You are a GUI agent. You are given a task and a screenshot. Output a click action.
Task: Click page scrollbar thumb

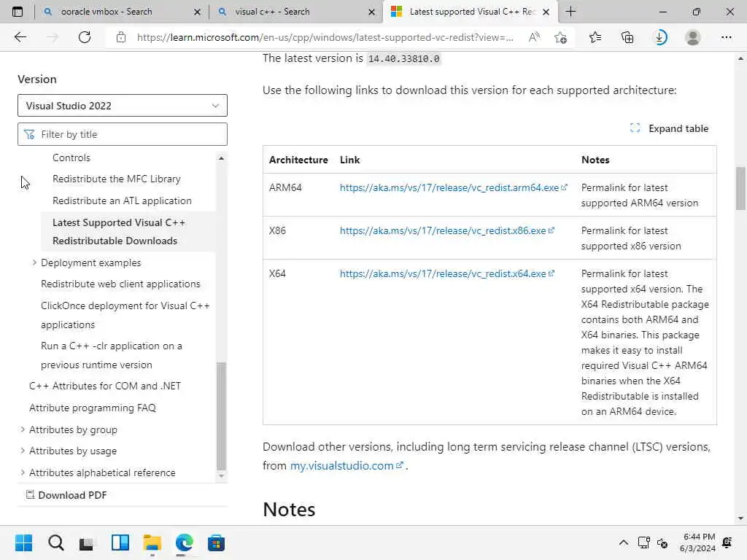click(740, 189)
